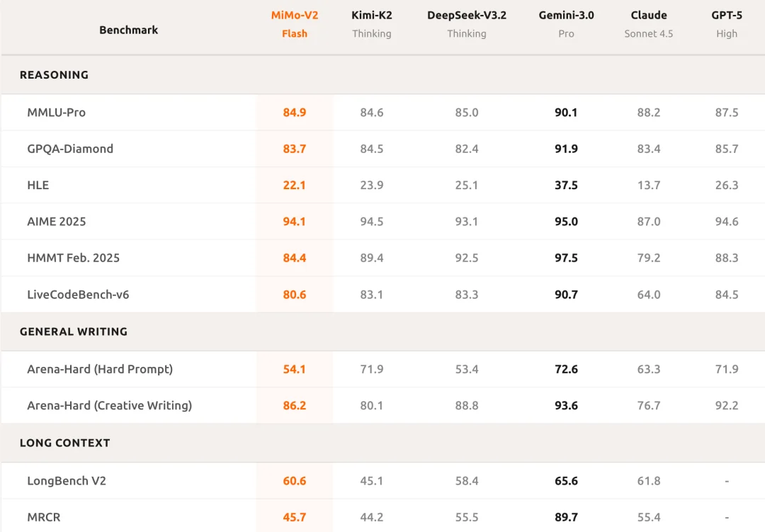765x532 pixels.
Task: Select the HLE row label
Action: pos(38,186)
